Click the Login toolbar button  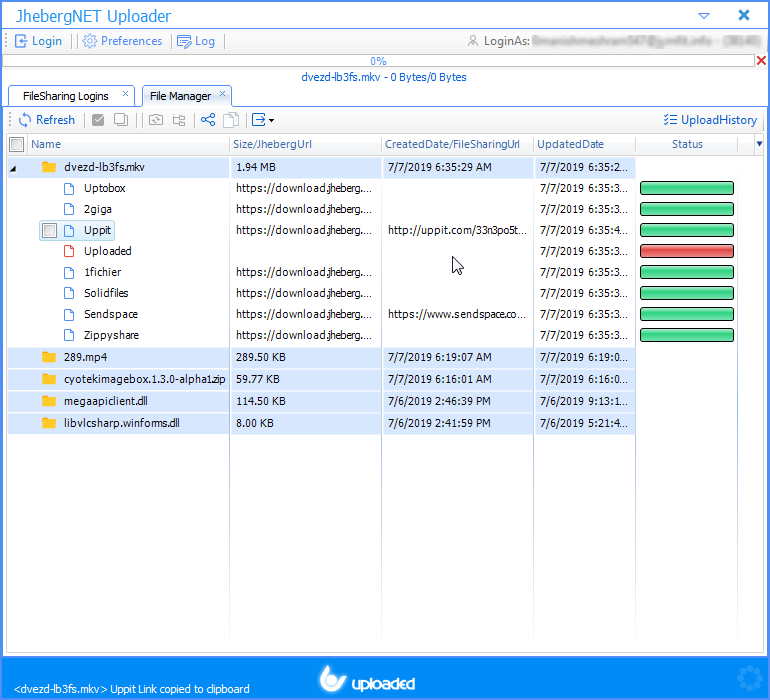click(38, 41)
